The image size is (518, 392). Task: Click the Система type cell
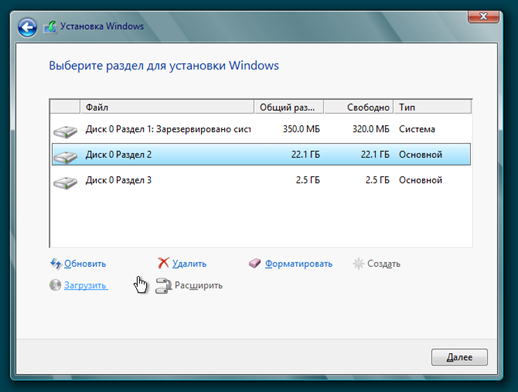click(x=417, y=129)
